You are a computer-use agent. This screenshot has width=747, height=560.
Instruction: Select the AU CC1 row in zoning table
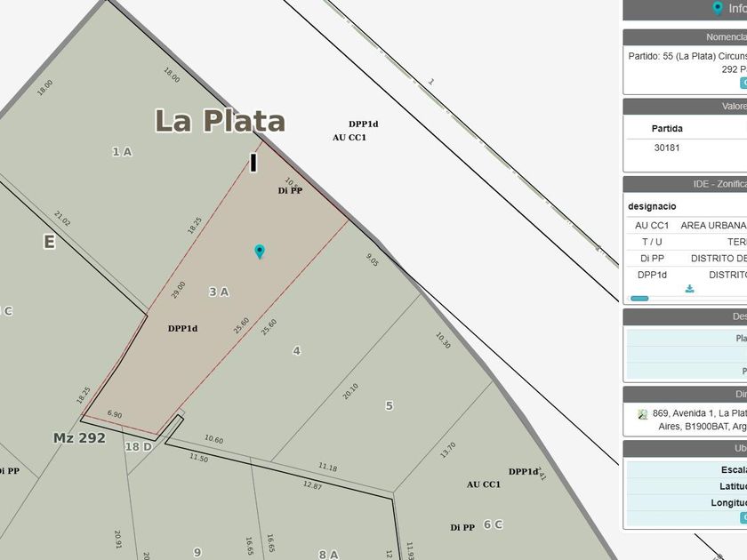687,225
